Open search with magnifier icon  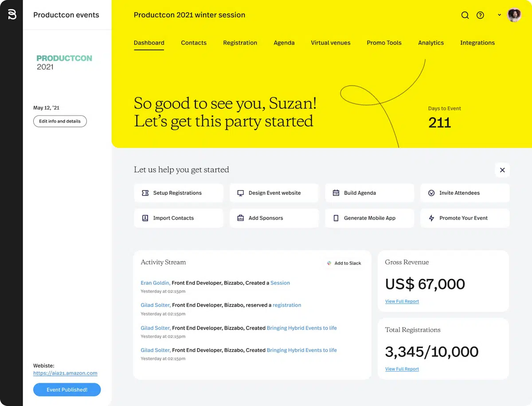coord(465,15)
